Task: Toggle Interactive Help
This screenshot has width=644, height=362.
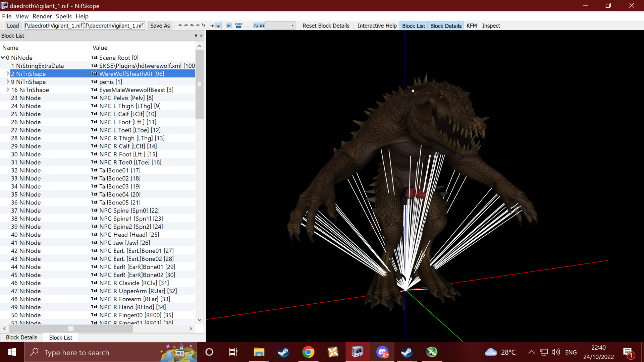Action: pos(377,25)
